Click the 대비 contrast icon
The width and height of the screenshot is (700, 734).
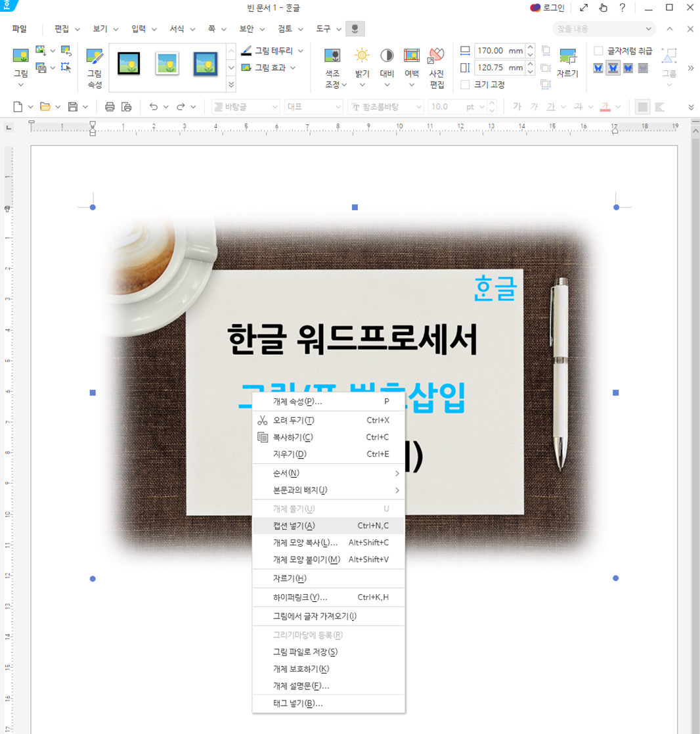click(x=387, y=56)
